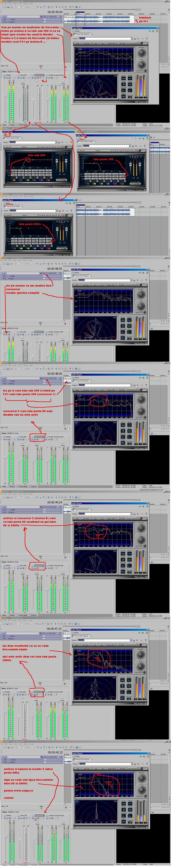
Task: Click Undo in the 00:00:59.04 PAZ Analyzer
Action: 78,43
